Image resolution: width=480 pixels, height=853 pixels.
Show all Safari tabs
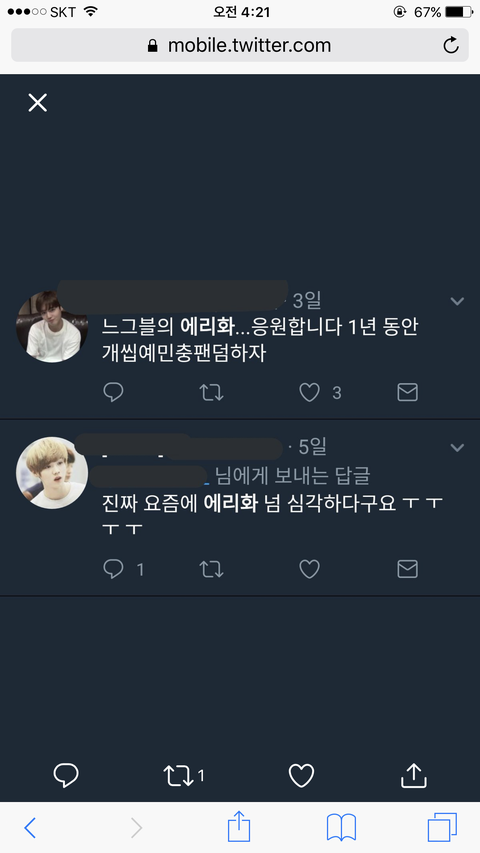[442, 827]
